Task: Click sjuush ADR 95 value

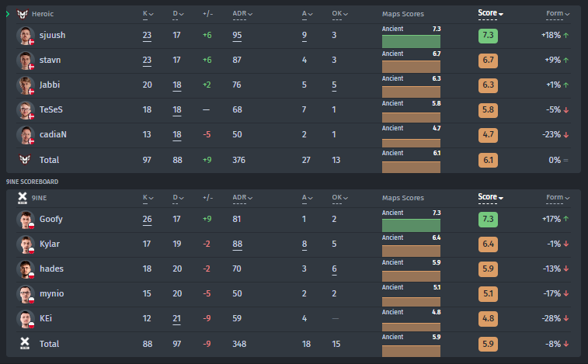Action: coord(237,35)
